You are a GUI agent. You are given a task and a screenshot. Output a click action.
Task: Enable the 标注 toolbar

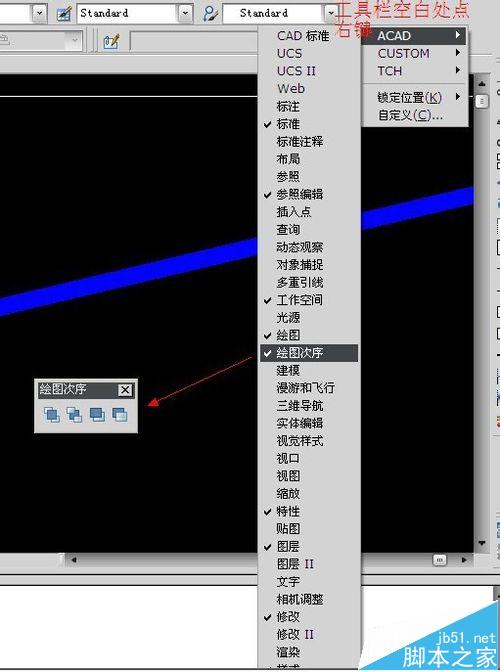[309, 106]
